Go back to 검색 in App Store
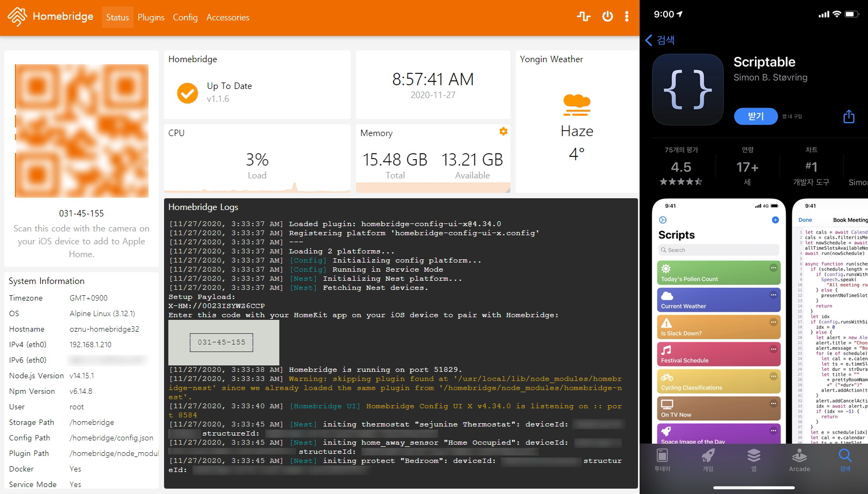 pos(660,40)
